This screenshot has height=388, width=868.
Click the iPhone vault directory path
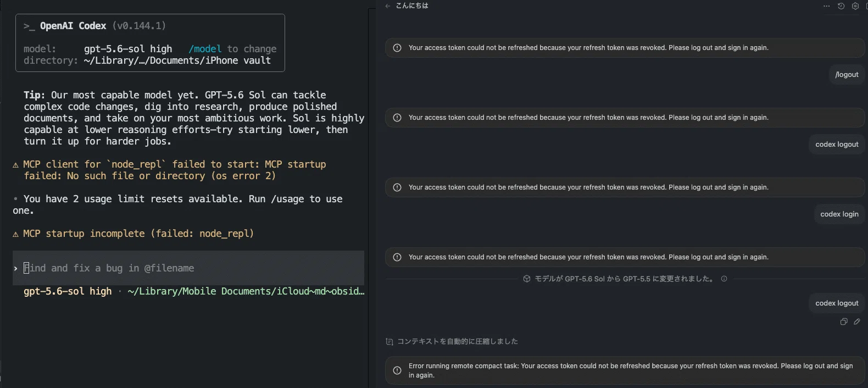(x=177, y=60)
